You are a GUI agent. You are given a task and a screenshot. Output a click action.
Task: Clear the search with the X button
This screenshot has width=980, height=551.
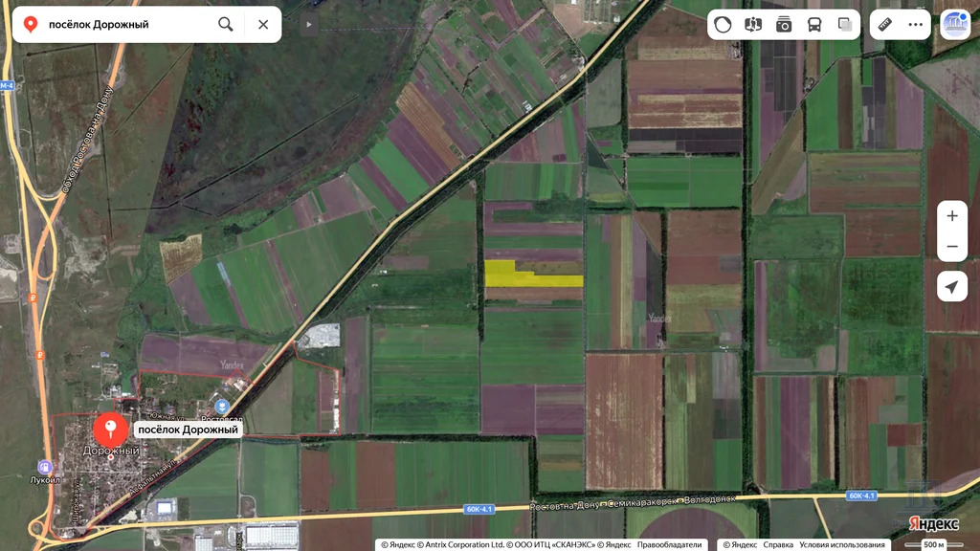coord(263,24)
